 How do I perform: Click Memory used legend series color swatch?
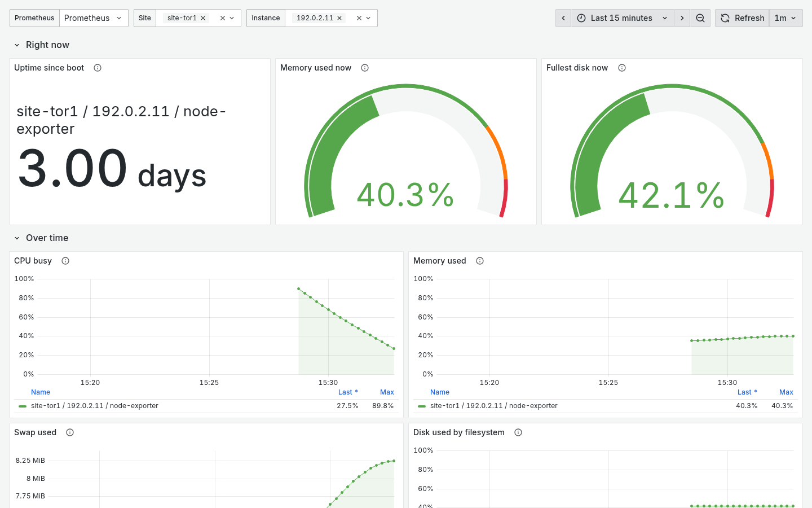[x=422, y=406]
